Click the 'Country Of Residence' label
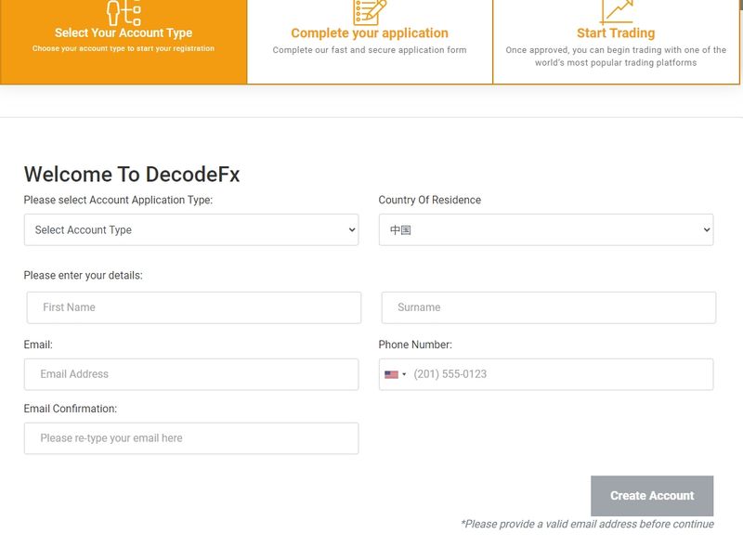The width and height of the screenshot is (743, 560). [429, 200]
